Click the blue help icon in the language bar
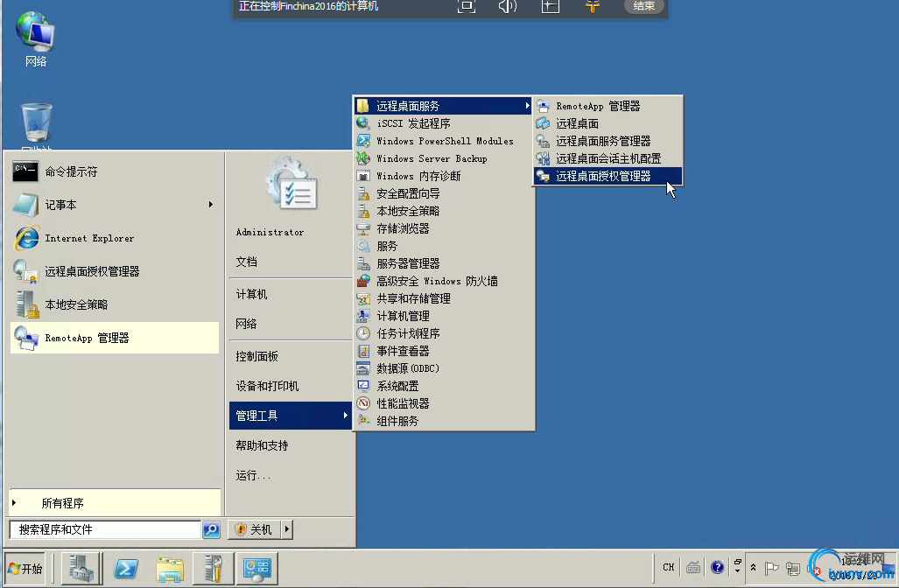The width and height of the screenshot is (899, 588). pos(717,567)
